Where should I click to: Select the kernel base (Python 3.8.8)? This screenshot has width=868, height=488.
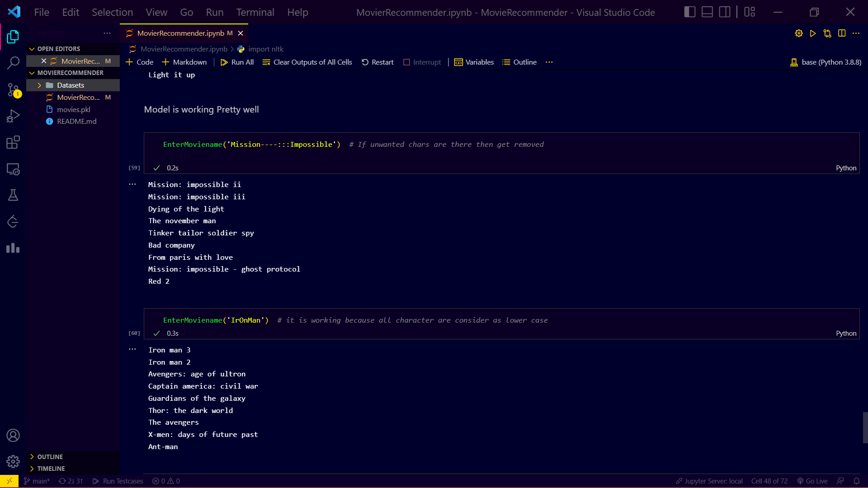[825, 62]
